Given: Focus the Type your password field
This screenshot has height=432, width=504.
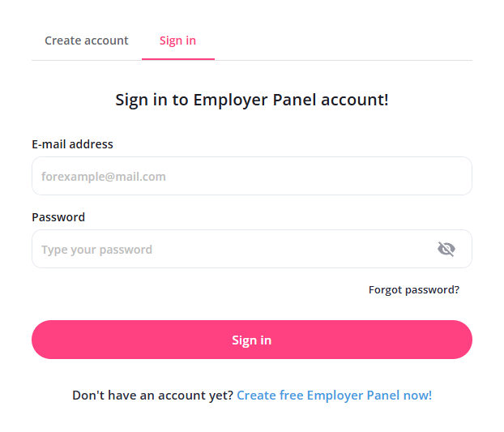Looking at the screenshot, I should point(231,249).
